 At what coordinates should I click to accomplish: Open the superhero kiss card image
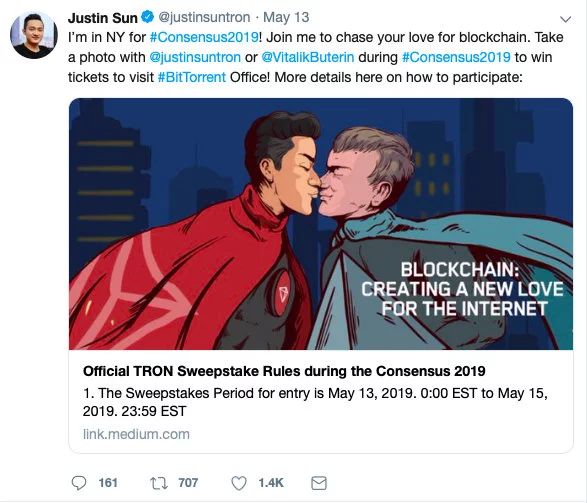(321, 224)
